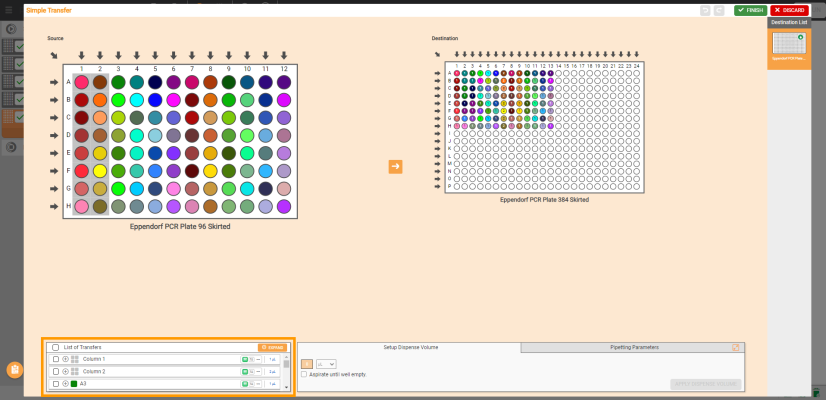Pop out the Pipetting Parameters panel icon

736,347
